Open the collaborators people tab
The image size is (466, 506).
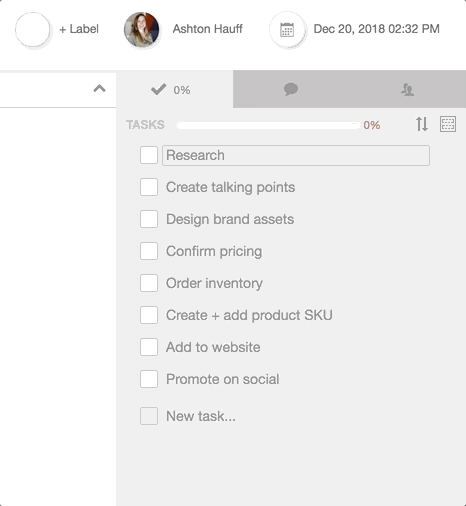coord(407,89)
